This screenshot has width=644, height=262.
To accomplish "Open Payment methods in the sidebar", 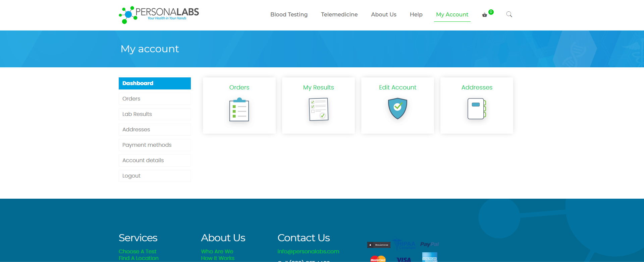I will 155,145.
